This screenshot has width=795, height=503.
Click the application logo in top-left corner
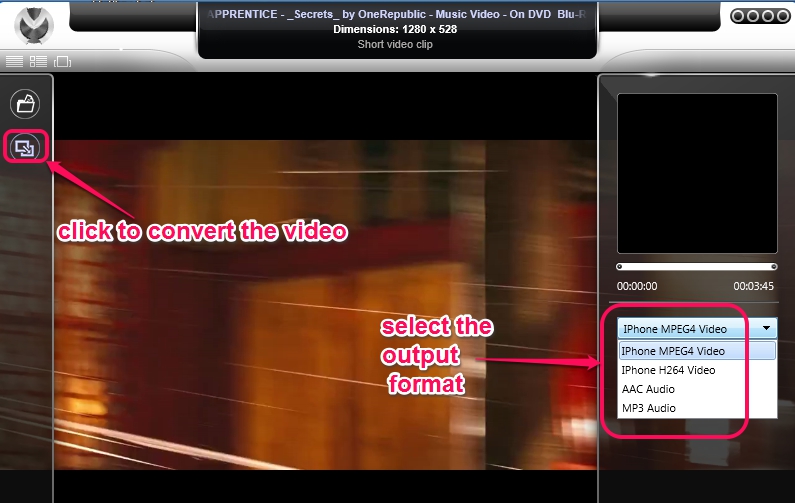33,24
